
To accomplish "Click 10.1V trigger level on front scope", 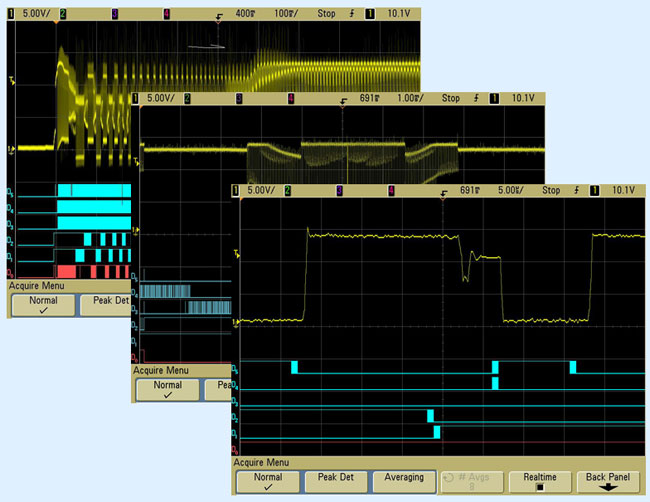I will coord(622,190).
